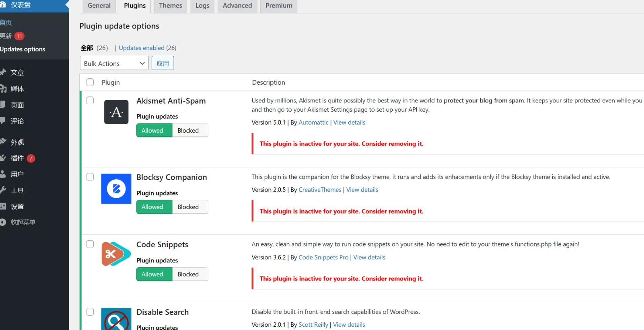Switch to the Advanced tab
Viewport: 644px width, 330px height.
[x=237, y=6]
